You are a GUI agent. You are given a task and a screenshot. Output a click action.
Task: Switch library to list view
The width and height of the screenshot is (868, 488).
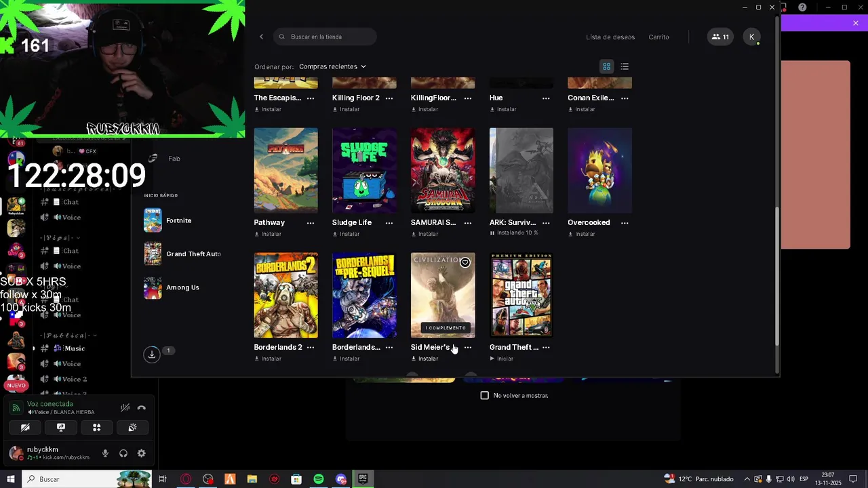coord(625,66)
